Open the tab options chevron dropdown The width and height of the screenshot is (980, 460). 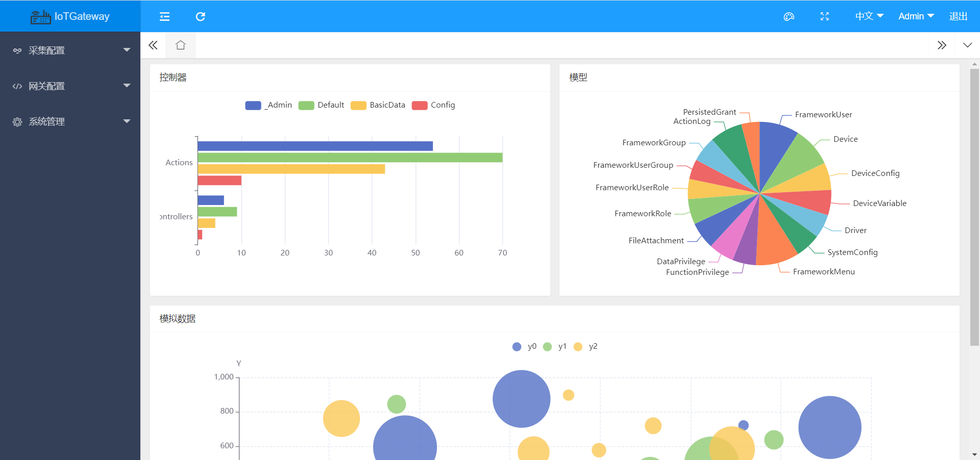click(x=967, y=45)
